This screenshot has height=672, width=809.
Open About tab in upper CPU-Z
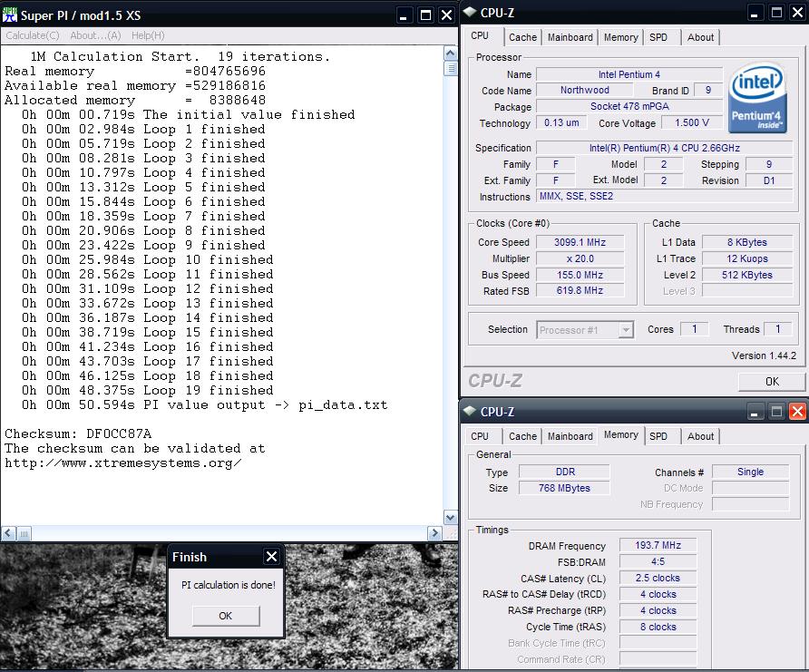(x=700, y=37)
